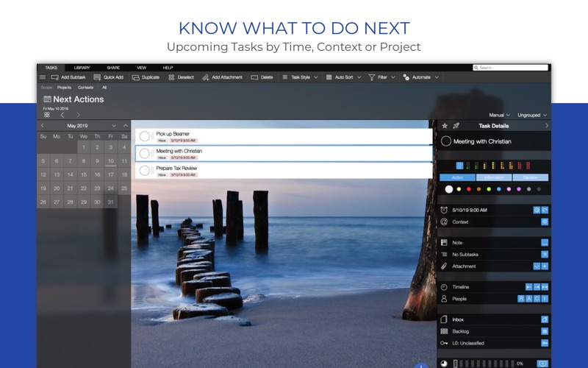Open the Ungrouped grouping dropdown
Viewport: 588px width, 368px height.
(532, 115)
